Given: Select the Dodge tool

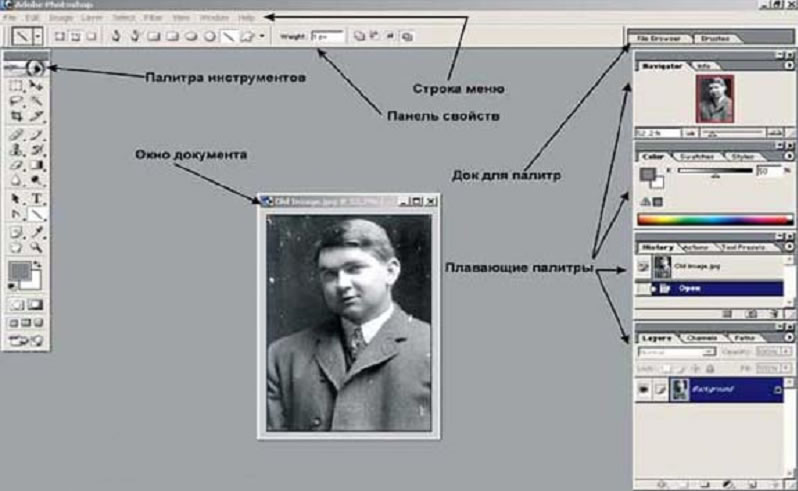Looking at the screenshot, I should click(x=36, y=180).
